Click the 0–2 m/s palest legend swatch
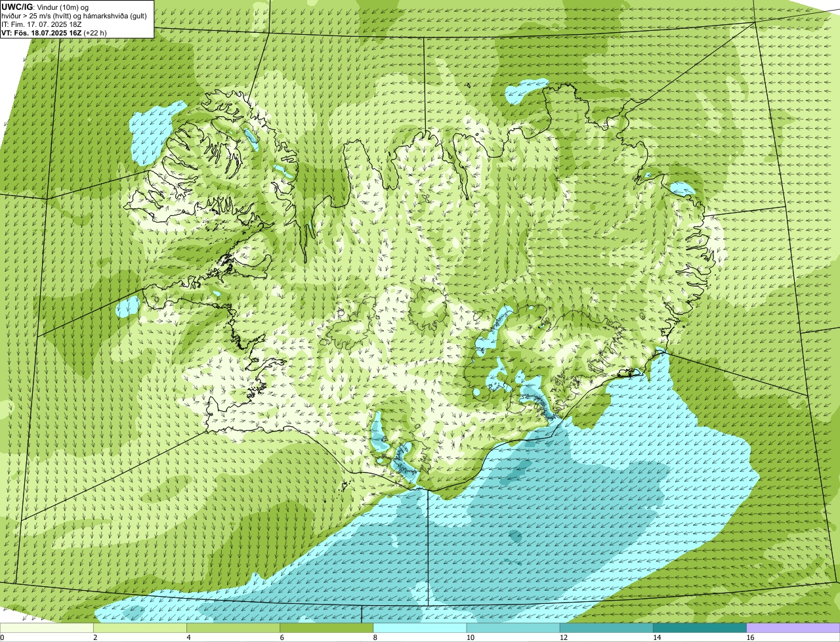Screen dimensions: 840x642 47,628
